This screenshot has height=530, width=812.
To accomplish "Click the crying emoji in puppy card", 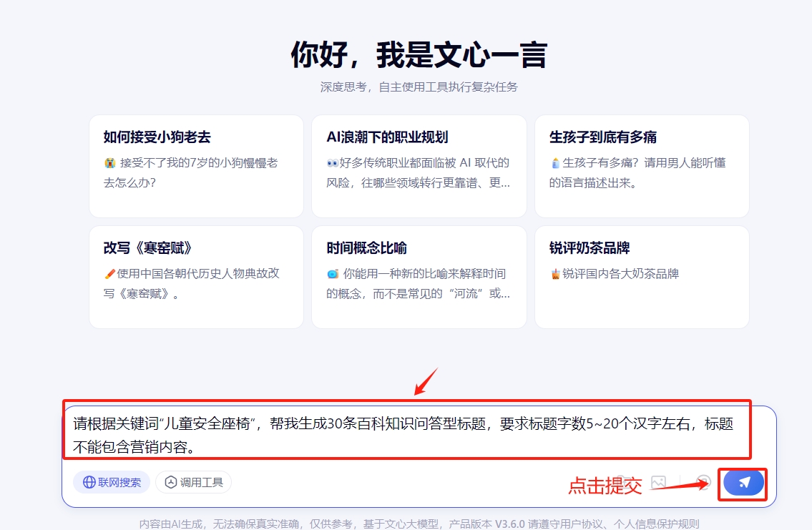I will 109,163.
